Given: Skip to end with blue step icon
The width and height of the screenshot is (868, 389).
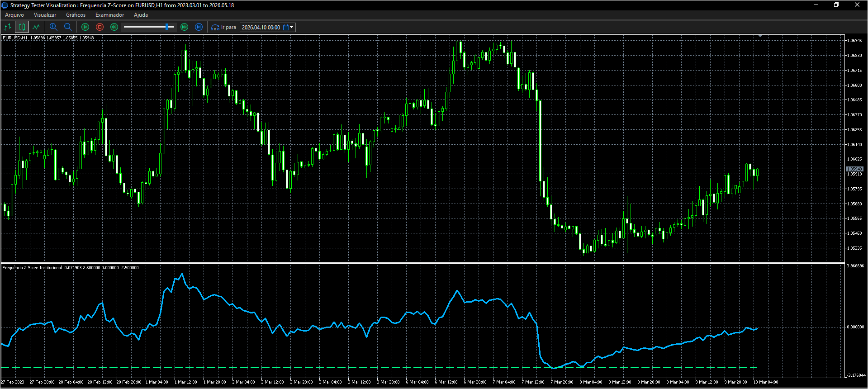Looking at the screenshot, I should (199, 27).
